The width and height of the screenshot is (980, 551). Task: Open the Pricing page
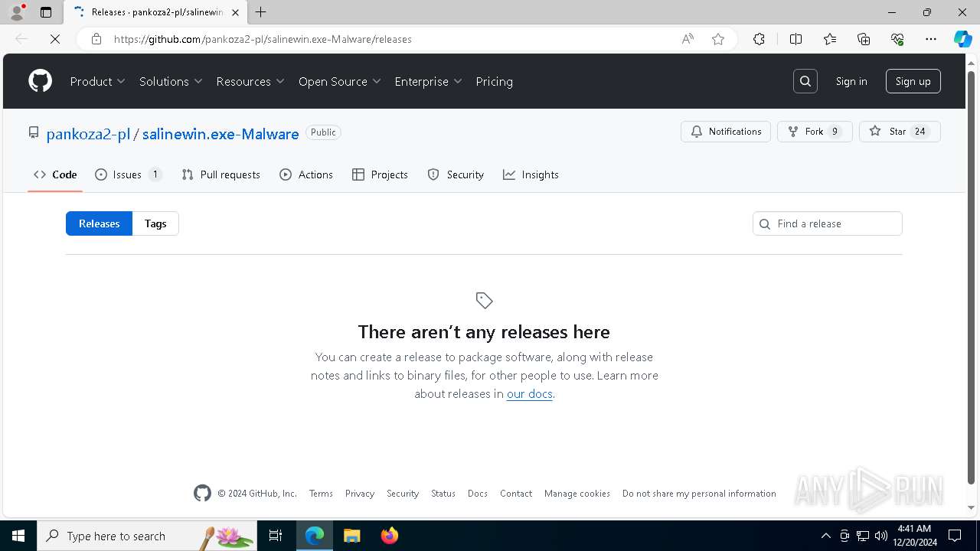tap(495, 81)
